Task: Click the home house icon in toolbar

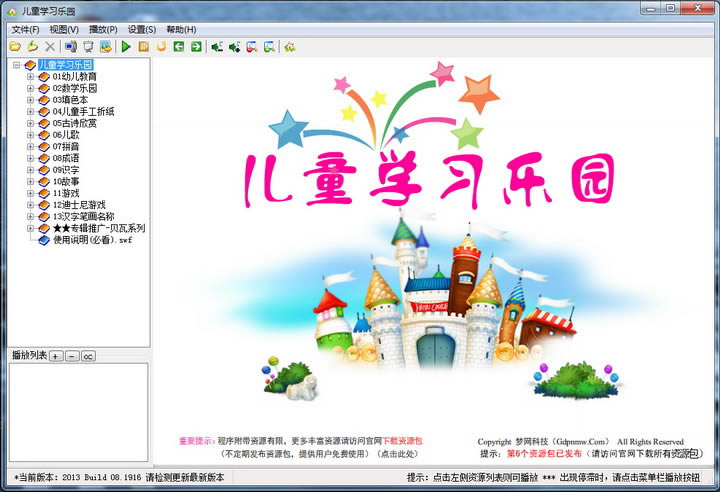Action: pyautogui.click(x=289, y=46)
